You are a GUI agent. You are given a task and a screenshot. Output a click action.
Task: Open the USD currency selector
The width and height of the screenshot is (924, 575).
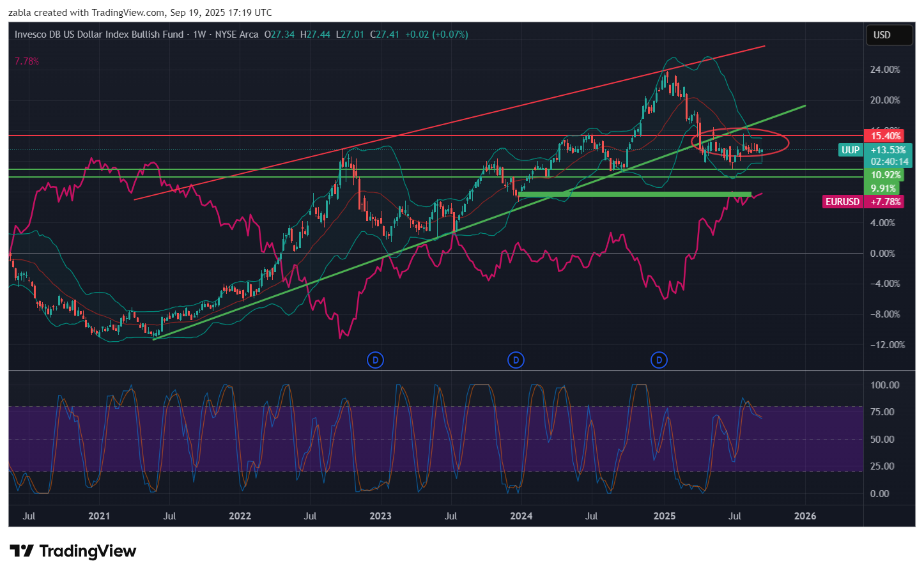(x=888, y=35)
